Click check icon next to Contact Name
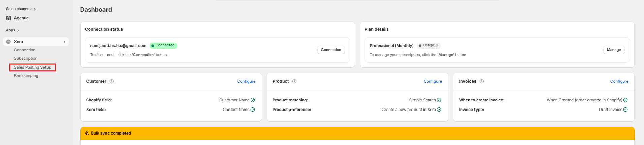Viewport: 644px width, 145px height. click(x=253, y=110)
